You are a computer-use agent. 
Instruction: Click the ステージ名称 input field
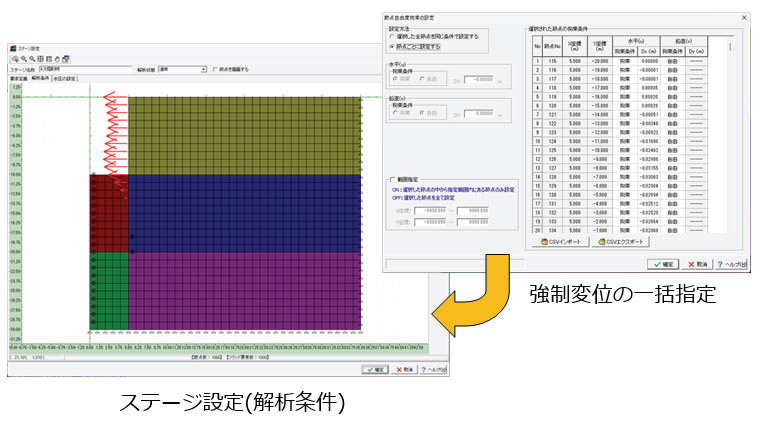(x=85, y=69)
